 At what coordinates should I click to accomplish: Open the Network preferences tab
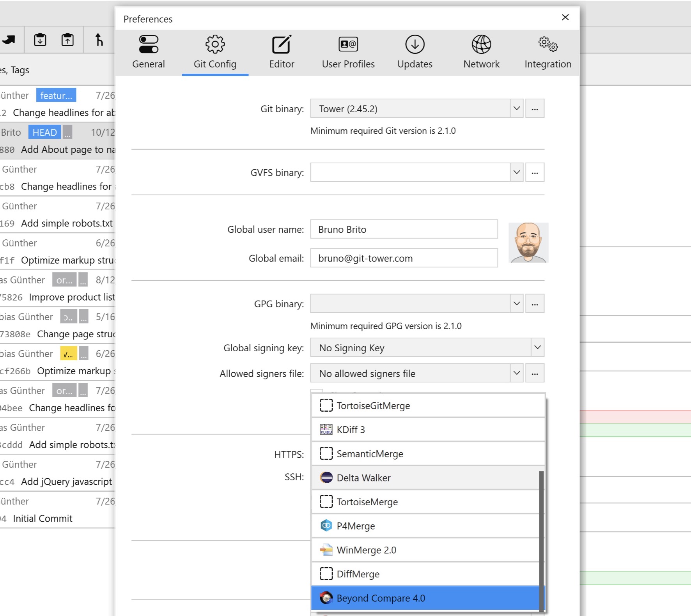(x=481, y=52)
